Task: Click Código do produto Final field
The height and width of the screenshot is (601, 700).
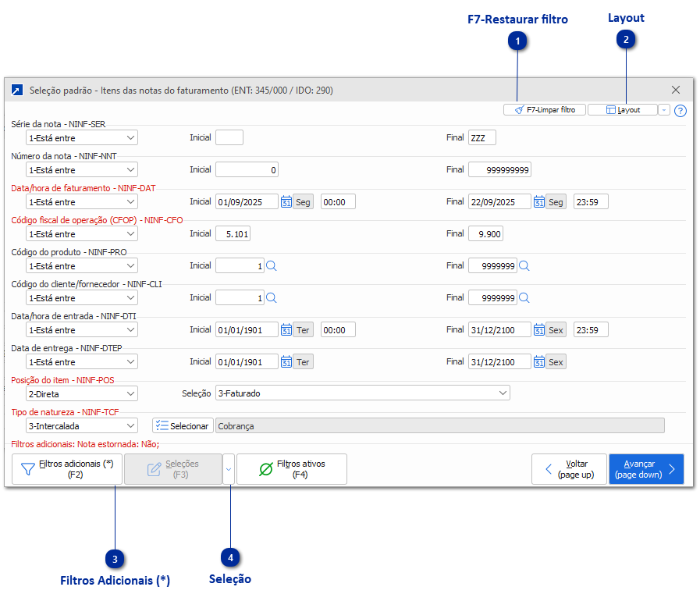Action: click(492, 265)
